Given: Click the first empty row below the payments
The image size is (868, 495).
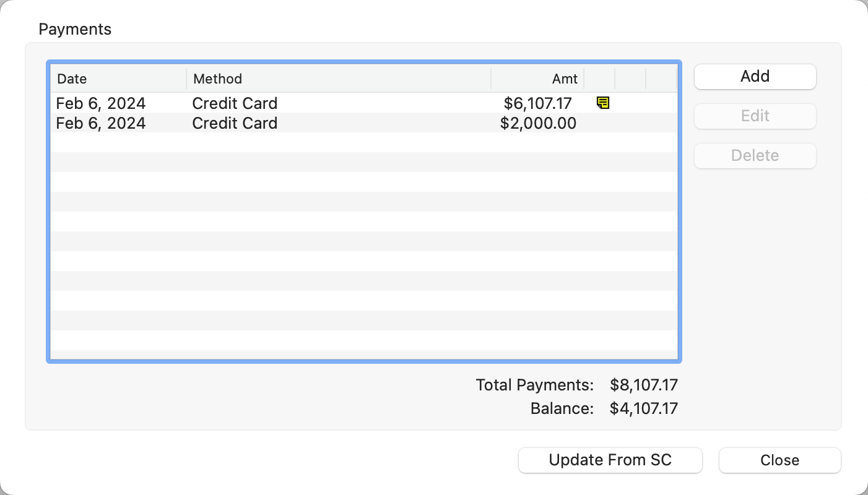Looking at the screenshot, I should point(363,143).
